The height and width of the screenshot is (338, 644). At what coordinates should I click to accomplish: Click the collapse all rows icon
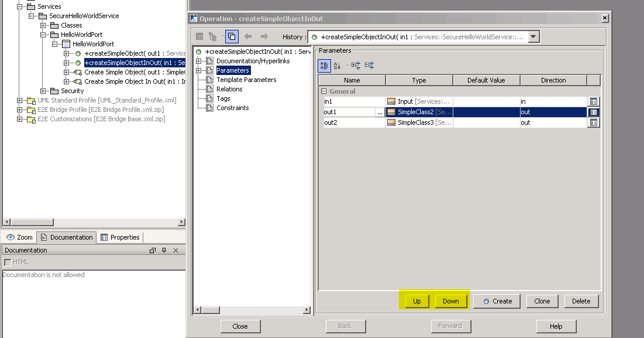click(369, 65)
